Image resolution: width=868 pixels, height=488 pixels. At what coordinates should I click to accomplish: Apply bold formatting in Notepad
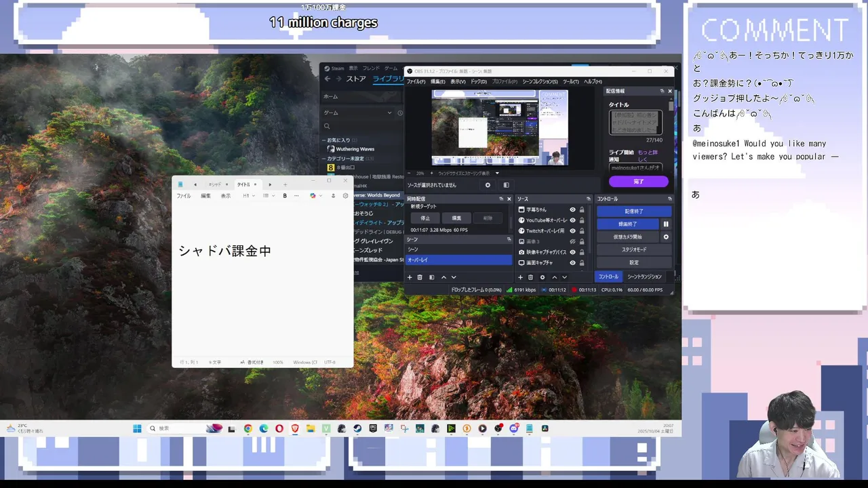point(285,195)
